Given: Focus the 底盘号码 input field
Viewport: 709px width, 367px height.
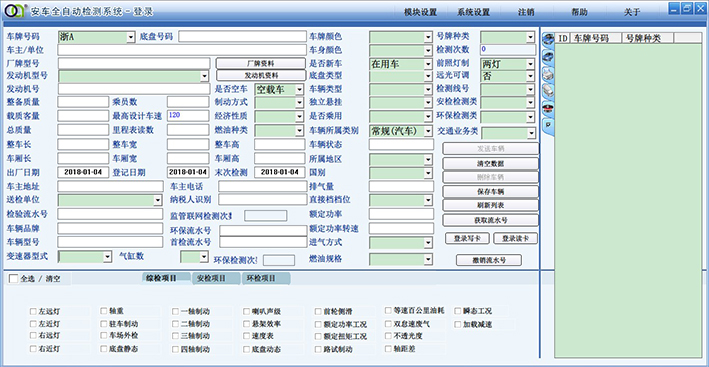Looking at the screenshot, I should (x=242, y=37).
